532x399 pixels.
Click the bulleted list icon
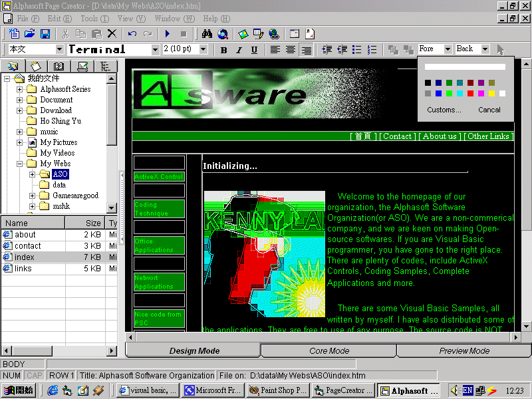357,50
